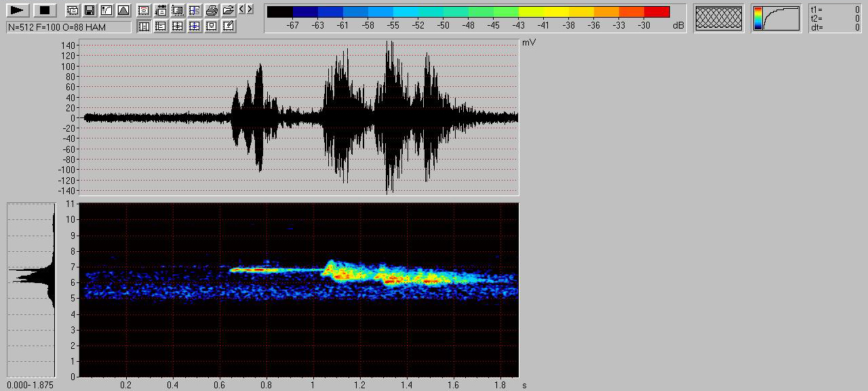868x391 pixels.
Task: Click the left arrow navigation button
Action: tap(242, 9)
